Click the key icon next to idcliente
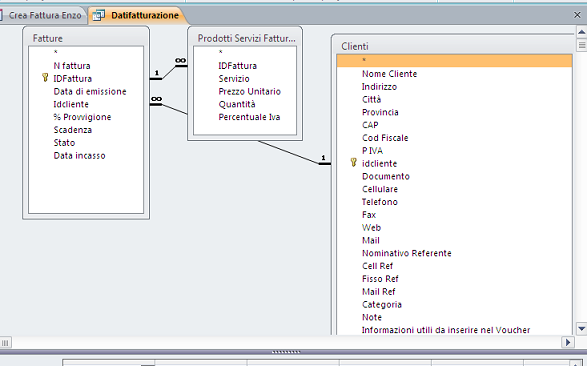The image size is (587, 366). (x=353, y=162)
